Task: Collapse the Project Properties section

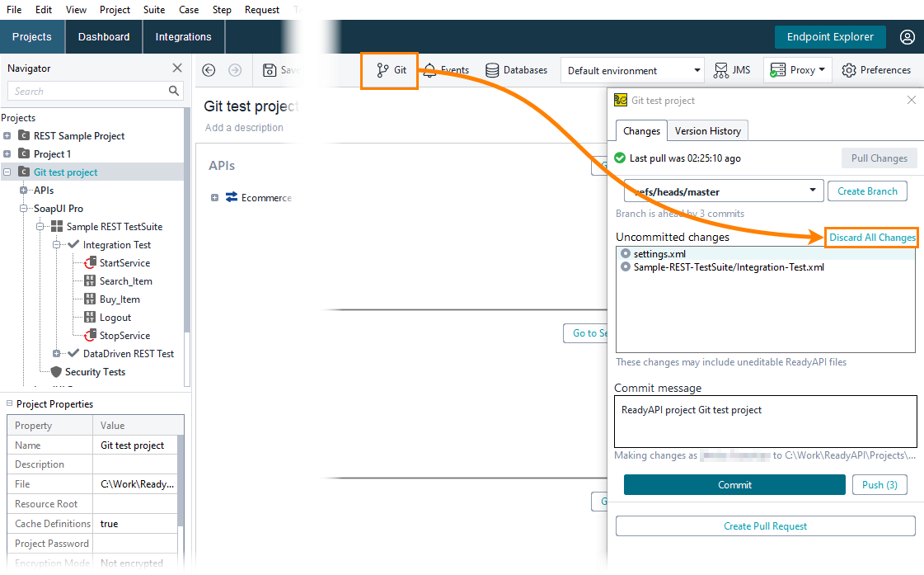Action: click(x=9, y=403)
